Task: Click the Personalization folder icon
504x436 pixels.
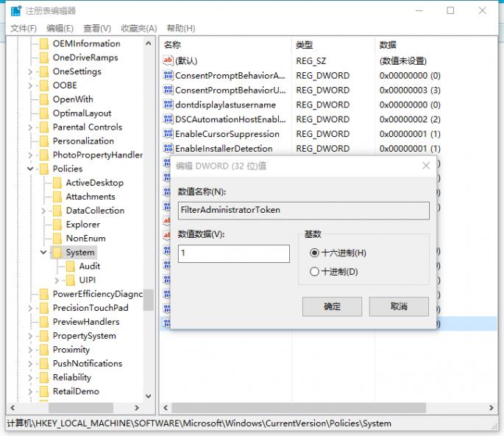Action: click(x=44, y=141)
